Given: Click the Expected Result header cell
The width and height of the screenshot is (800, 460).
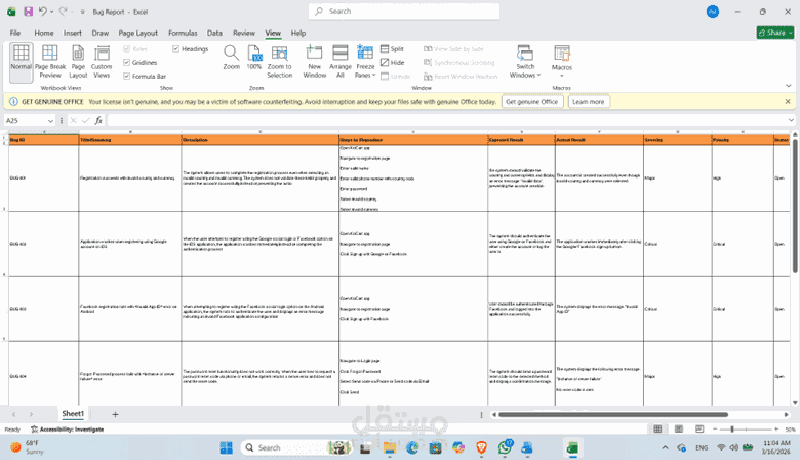Looking at the screenshot, I should point(521,140).
